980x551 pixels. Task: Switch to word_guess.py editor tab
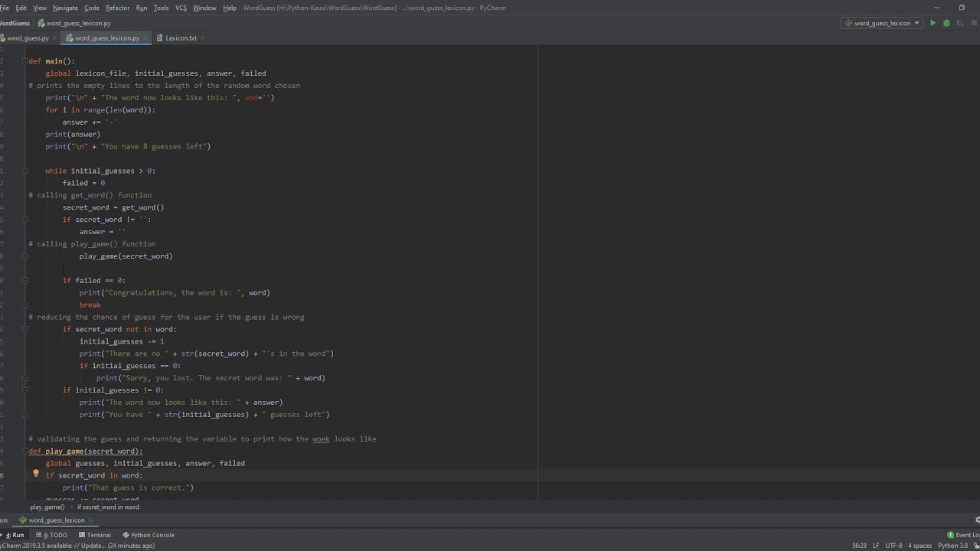(x=26, y=37)
